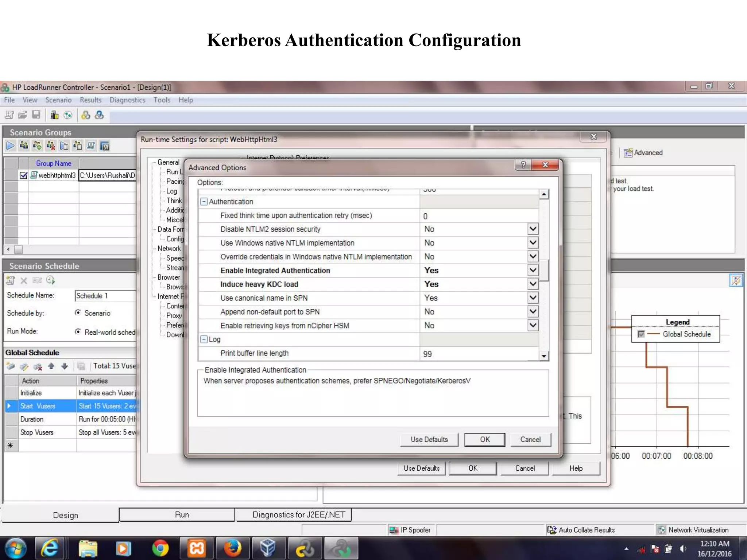Click the Add Action icon in Global Schedule
The width and height of the screenshot is (747, 560).
[11, 366]
